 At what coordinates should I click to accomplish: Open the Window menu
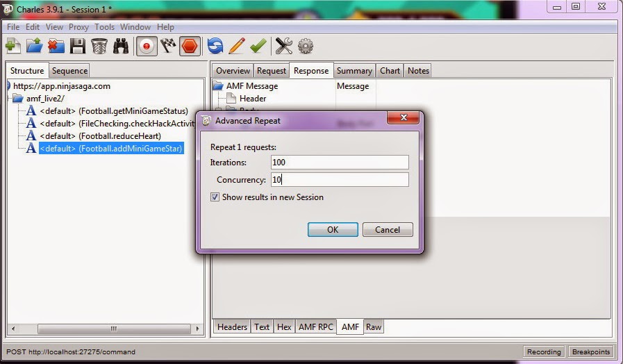click(135, 27)
